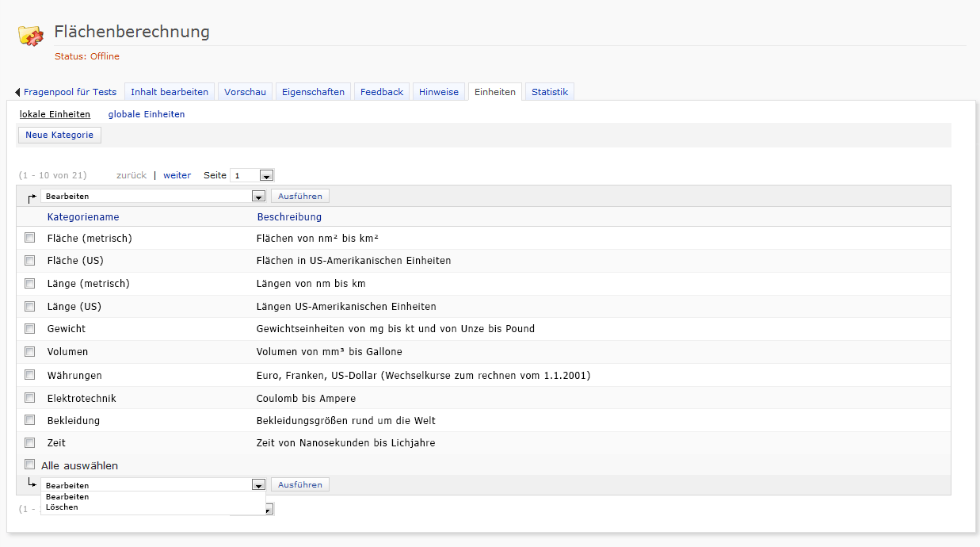Screen dimensions: 980x547
Task: Click the question pool folder icon
Action: (31, 36)
